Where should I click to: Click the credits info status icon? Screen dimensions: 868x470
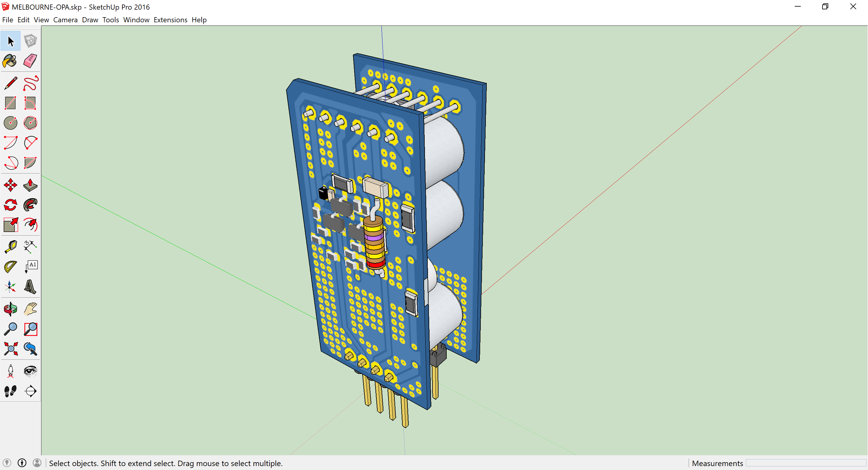[22, 462]
